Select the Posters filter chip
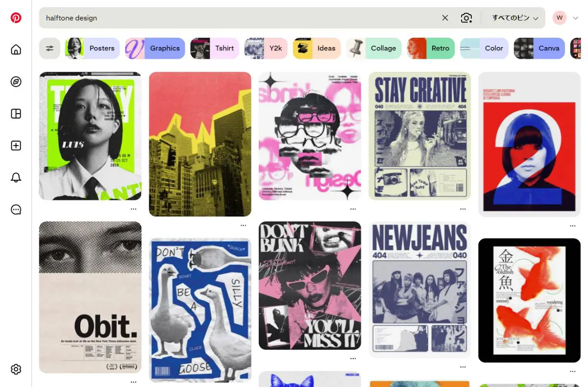588x387 pixels. 93,48
